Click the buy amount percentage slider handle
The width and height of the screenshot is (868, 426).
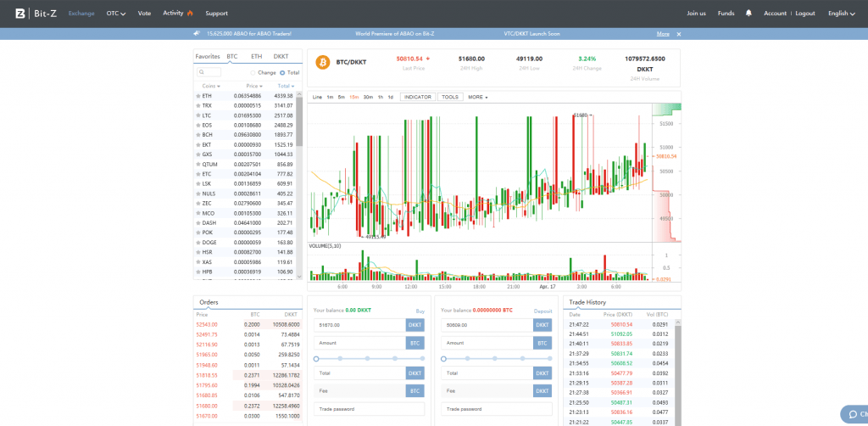point(316,359)
